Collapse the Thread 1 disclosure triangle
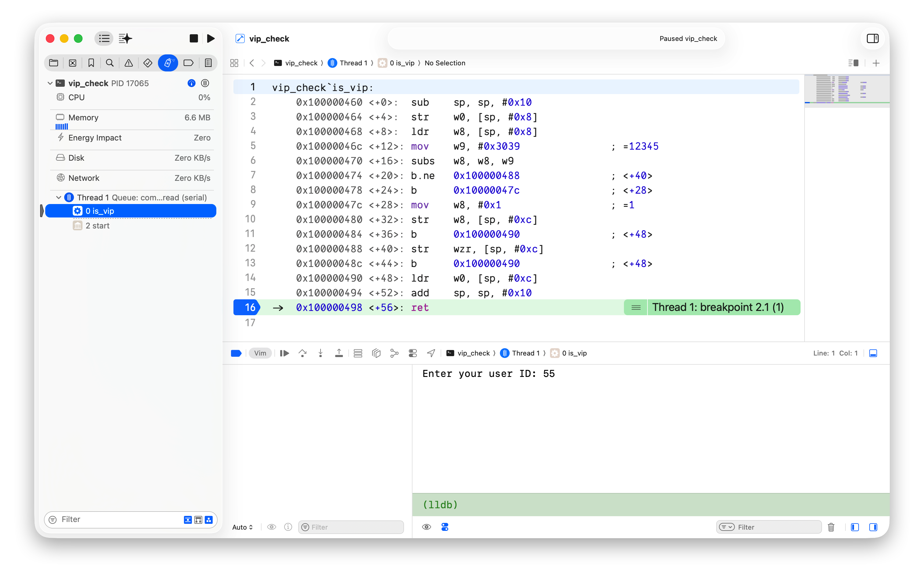The image size is (924, 584). coord(59,198)
